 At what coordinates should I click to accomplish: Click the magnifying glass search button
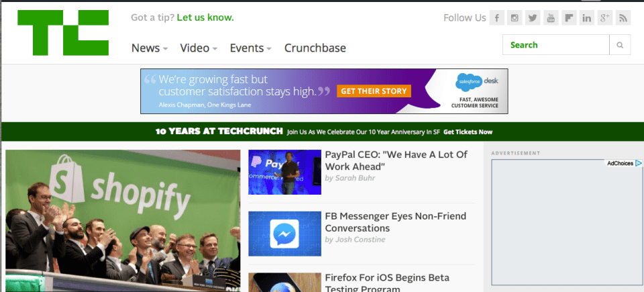(620, 45)
